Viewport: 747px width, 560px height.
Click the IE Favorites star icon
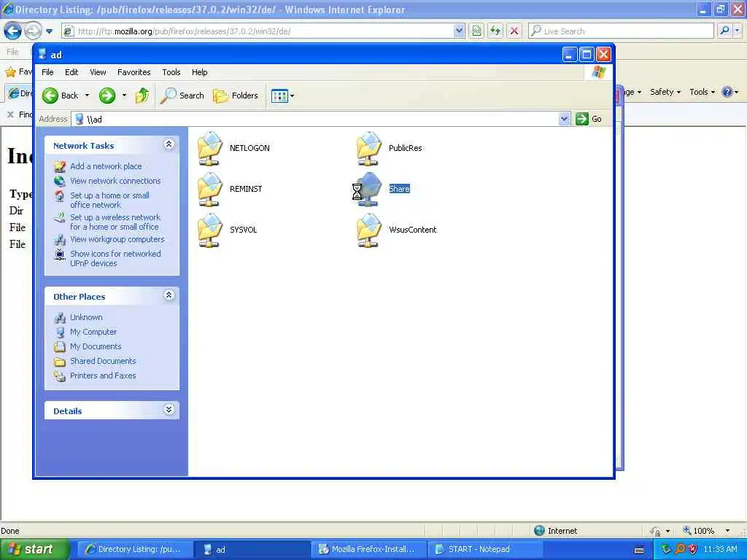(10, 72)
